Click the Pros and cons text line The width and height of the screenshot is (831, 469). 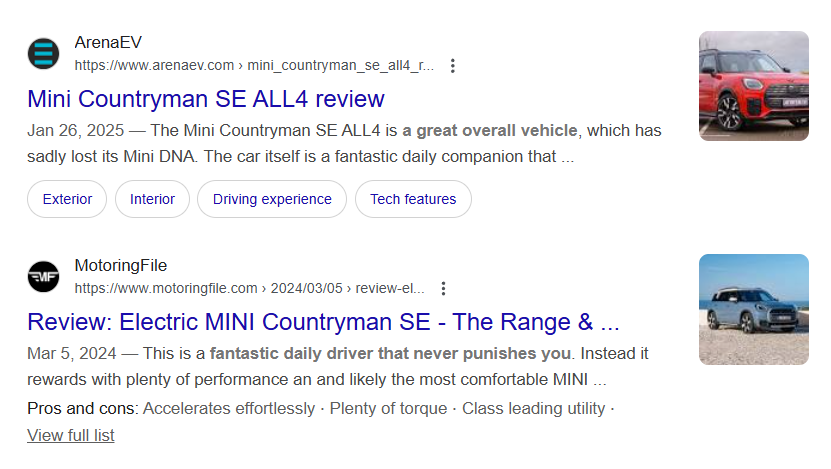pyautogui.click(x=320, y=408)
